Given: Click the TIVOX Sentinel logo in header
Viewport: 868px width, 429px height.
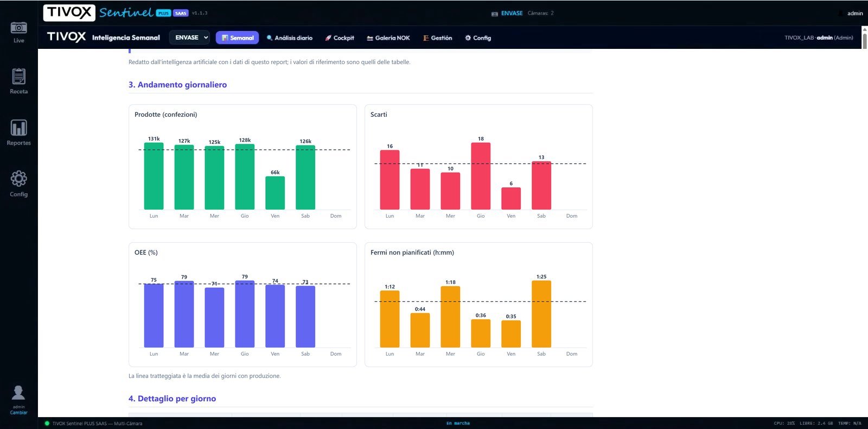Looking at the screenshot, I should (x=99, y=12).
